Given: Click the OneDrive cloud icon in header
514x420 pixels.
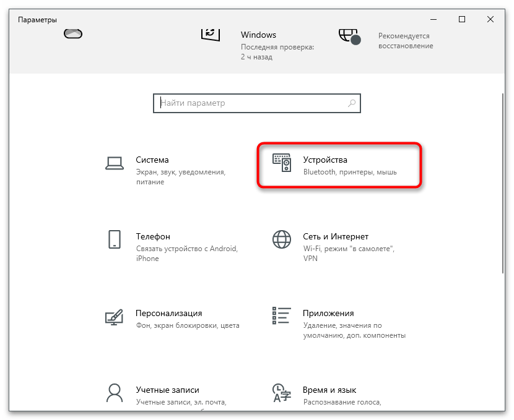Looking at the screenshot, I should [x=73, y=33].
